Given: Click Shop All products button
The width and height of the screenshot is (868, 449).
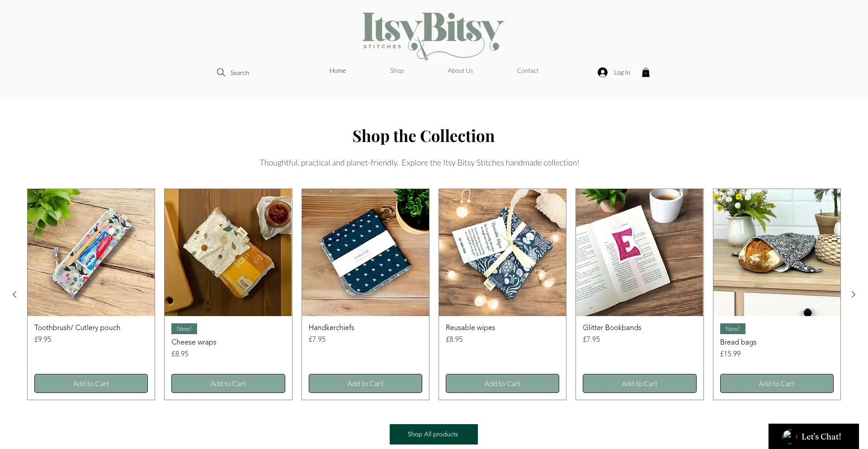Looking at the screenshot, I should point(434,434).
